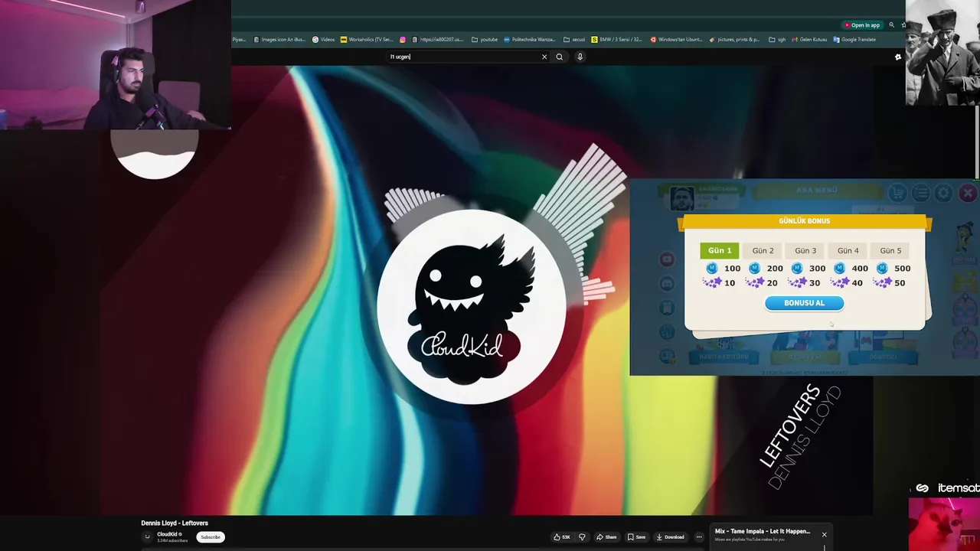Open the Google Translate bookmark
Viewport: 980px width, 551px height.
[854, 40]
